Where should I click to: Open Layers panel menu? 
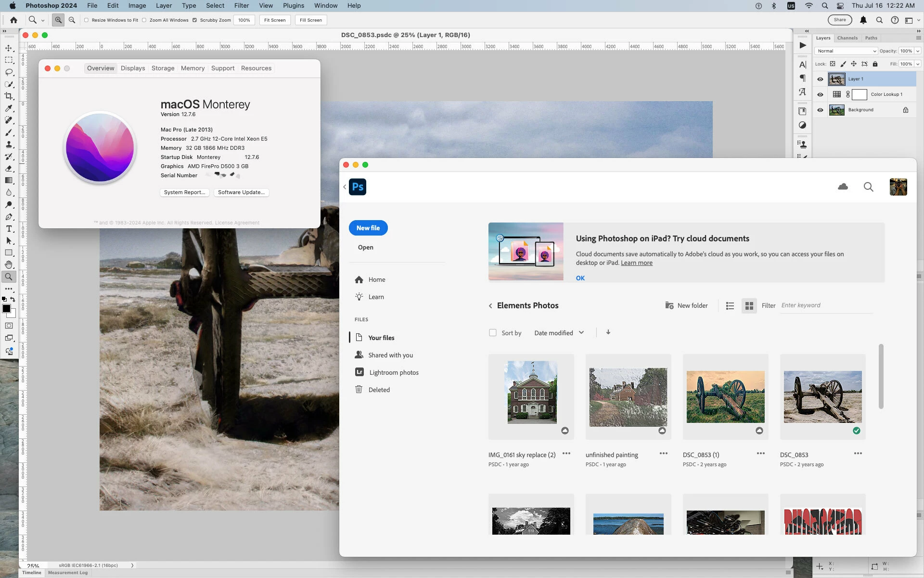[918, 38]
